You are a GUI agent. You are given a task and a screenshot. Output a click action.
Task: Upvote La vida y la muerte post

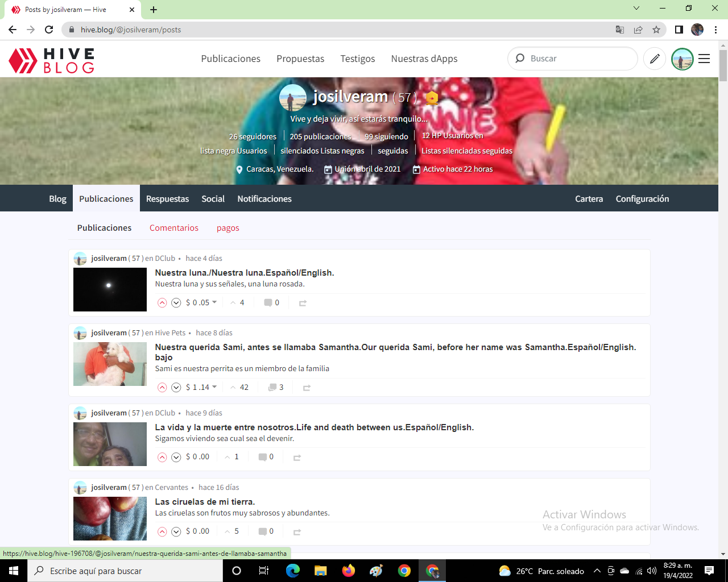point(162,457)
